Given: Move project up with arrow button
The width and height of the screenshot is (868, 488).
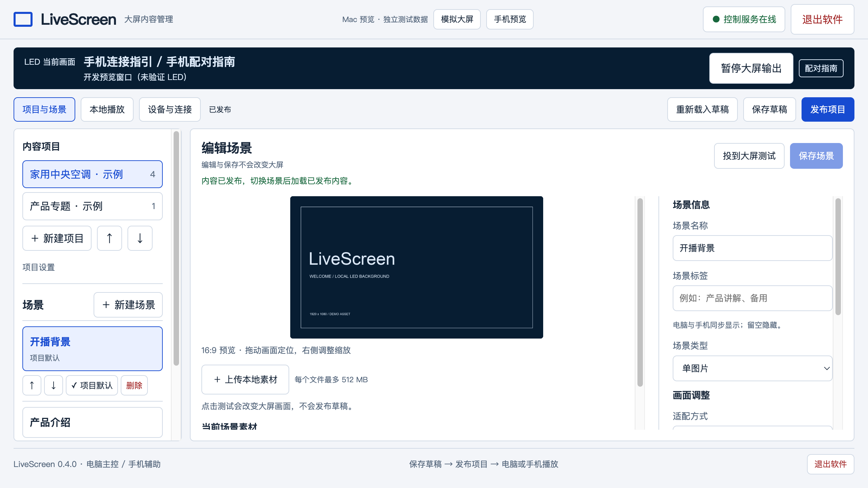Looking at the screenshot, I should click(110, 238).
